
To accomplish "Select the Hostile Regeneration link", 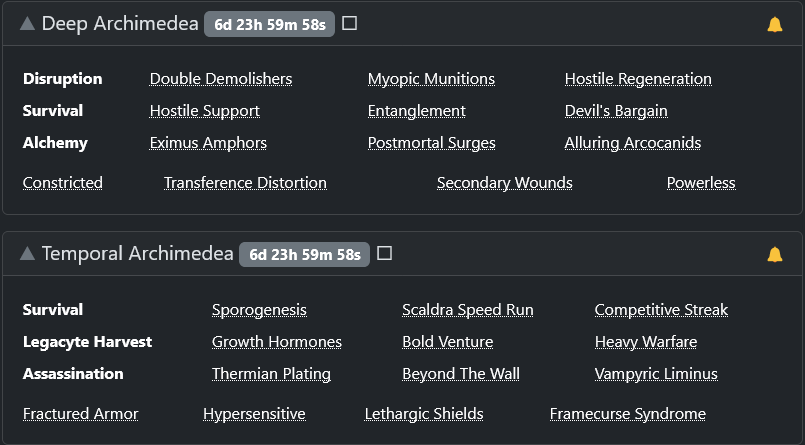I will pyautogui.click(x=638, y=79).
